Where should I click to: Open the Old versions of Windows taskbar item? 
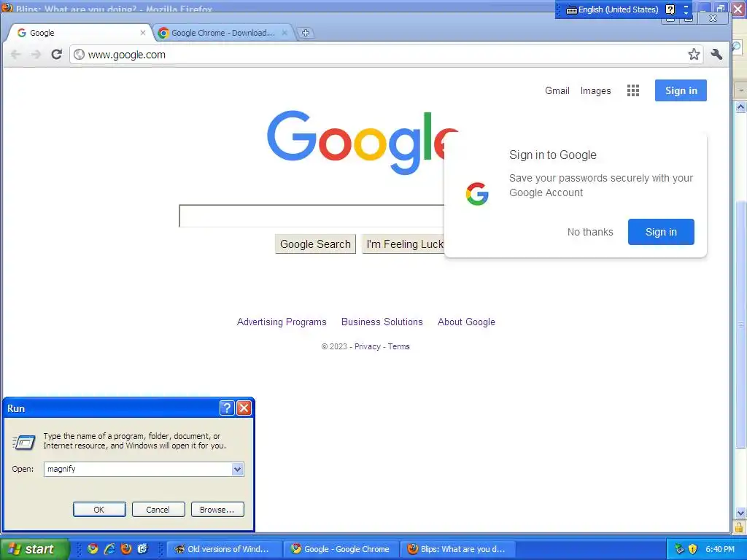point(223,549)
